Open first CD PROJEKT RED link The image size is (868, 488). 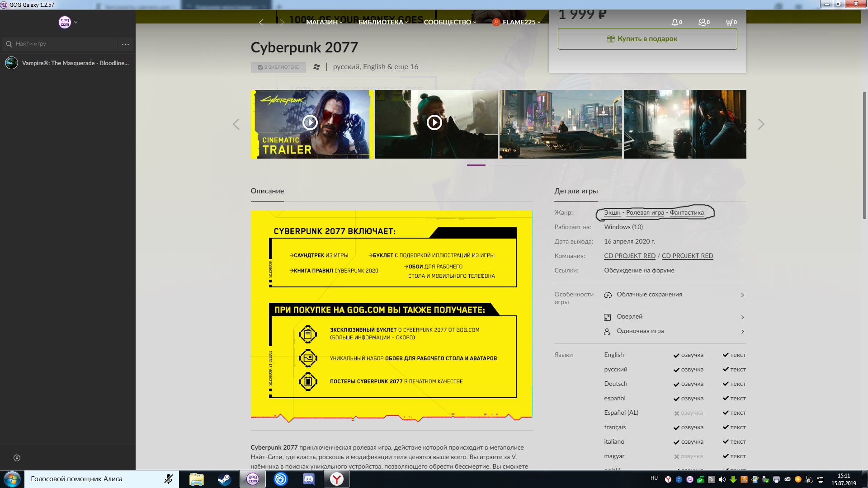click(630, 256)
